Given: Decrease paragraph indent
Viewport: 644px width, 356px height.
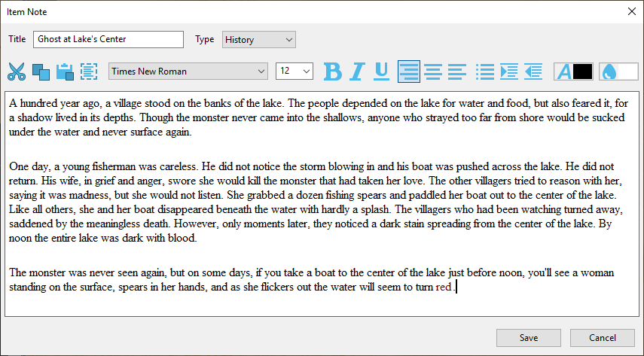Looking at the screenshot, I should 533,72.
